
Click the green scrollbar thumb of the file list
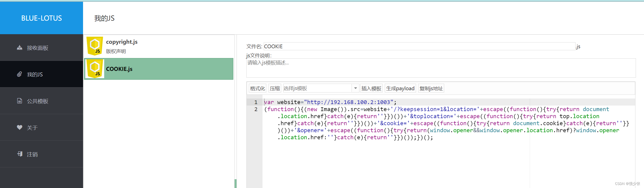tap(235, 183)
